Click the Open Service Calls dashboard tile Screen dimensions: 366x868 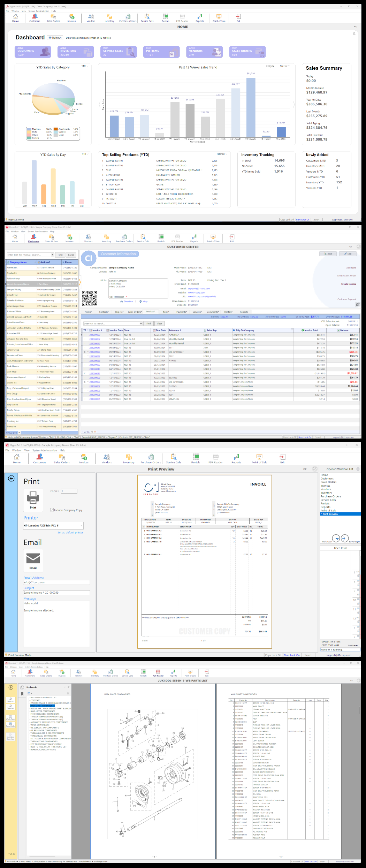119,52
